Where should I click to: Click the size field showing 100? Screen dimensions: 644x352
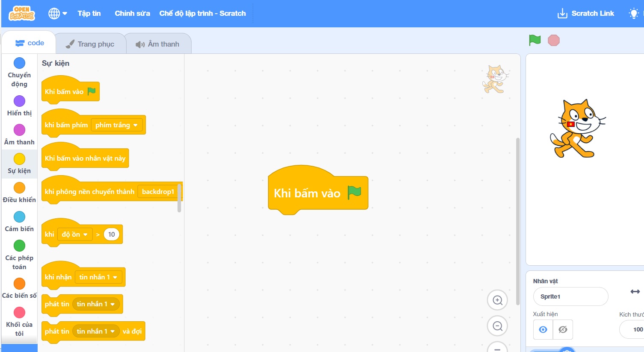[632, 329]
